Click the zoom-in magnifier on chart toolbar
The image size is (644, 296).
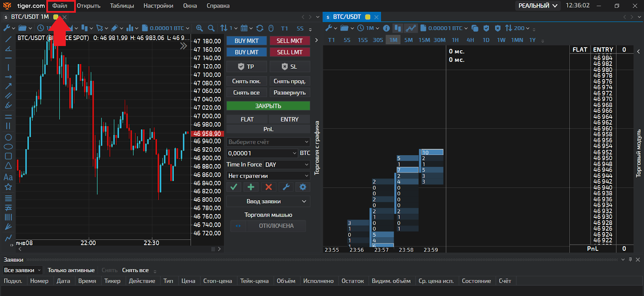click(199, 28)
